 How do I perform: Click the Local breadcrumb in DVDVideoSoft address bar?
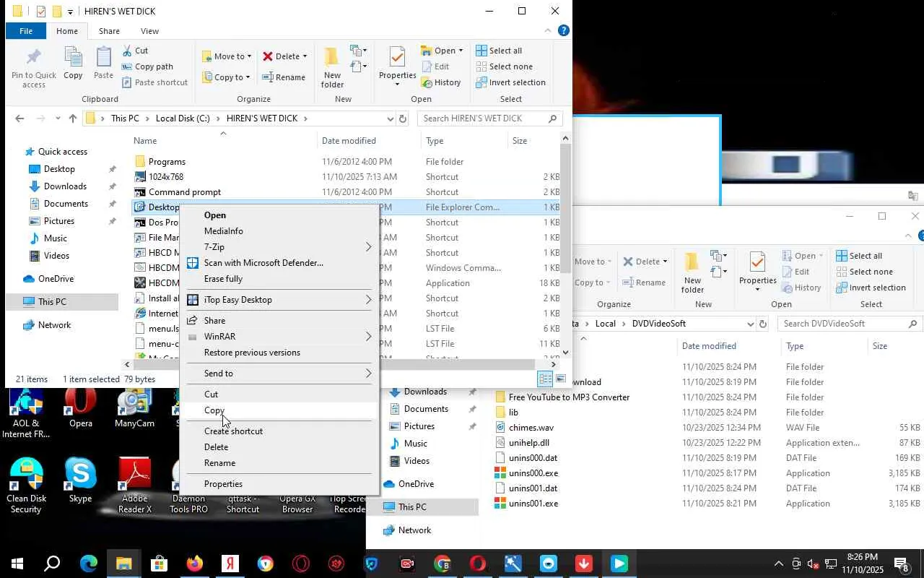605,324
